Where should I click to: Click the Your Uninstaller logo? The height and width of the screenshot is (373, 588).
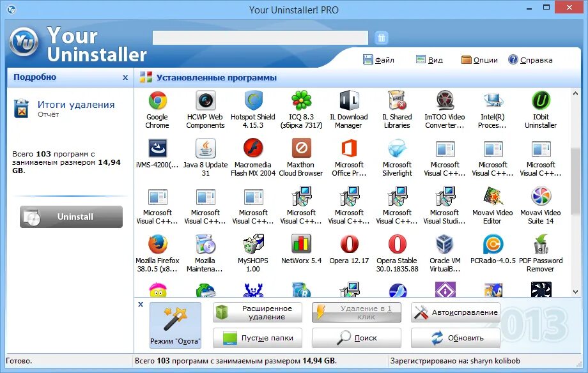pos(24,42)
